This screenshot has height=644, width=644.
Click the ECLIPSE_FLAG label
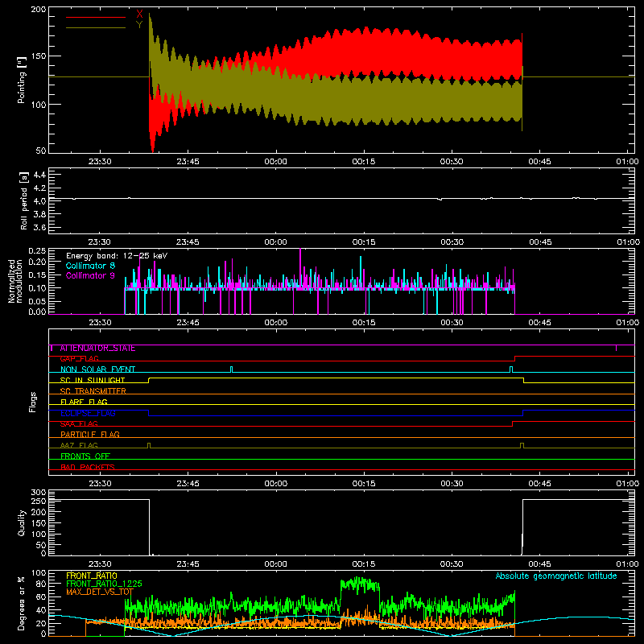point(88,413)
